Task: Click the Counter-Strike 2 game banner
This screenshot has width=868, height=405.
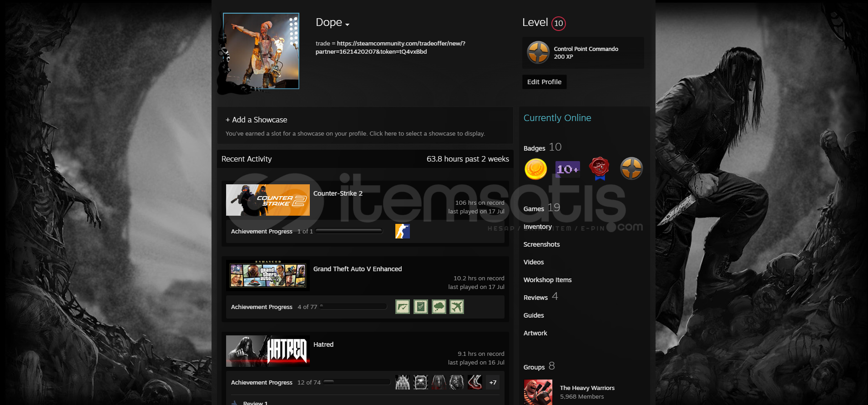Action: (268, 200)
